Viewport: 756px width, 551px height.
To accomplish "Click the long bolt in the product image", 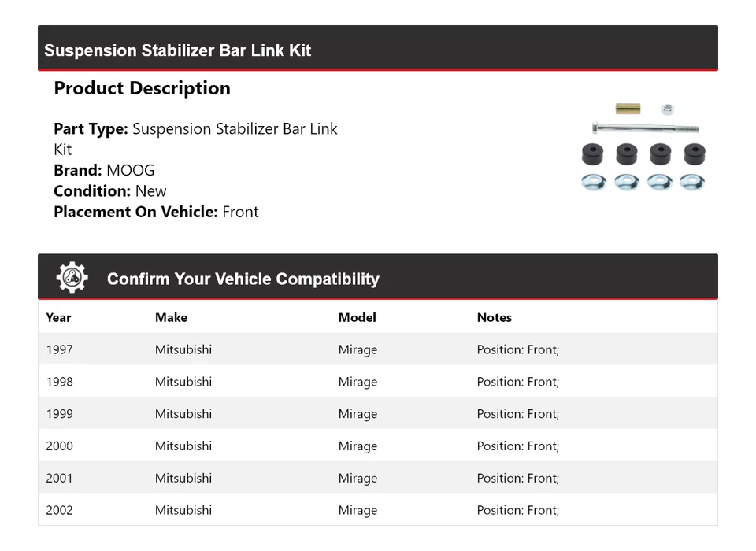I will point(645,128).
